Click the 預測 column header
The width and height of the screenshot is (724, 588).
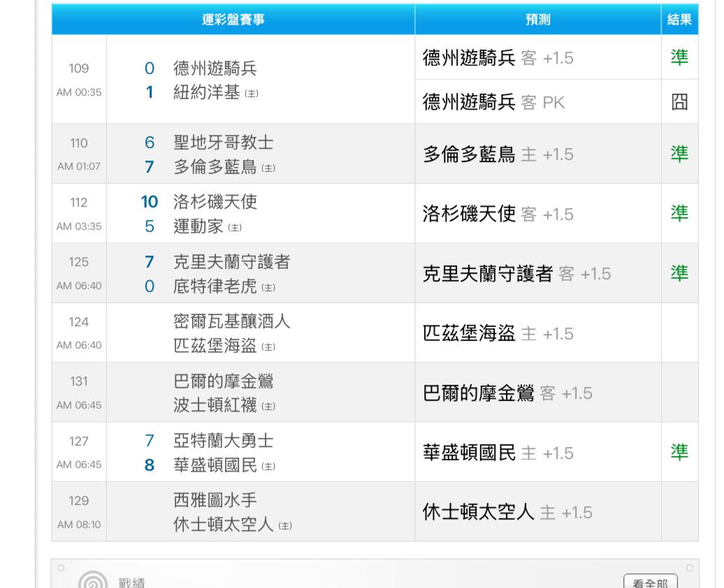[538, 20]
